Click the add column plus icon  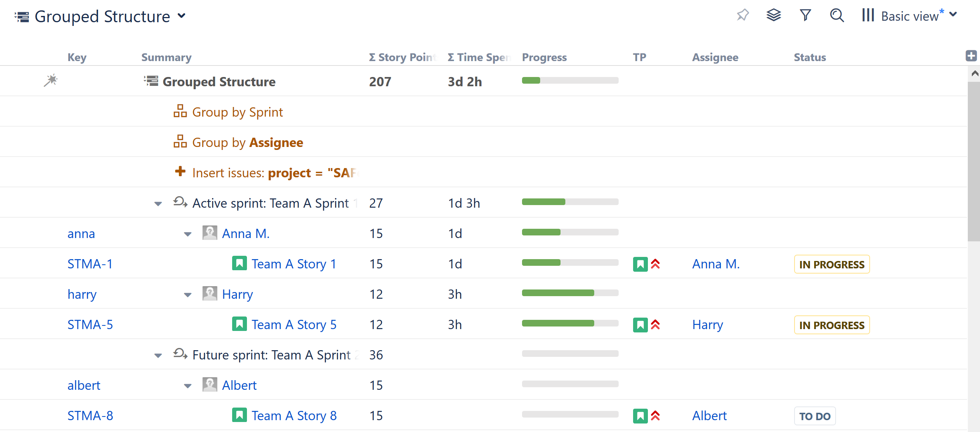pos(971,56)
